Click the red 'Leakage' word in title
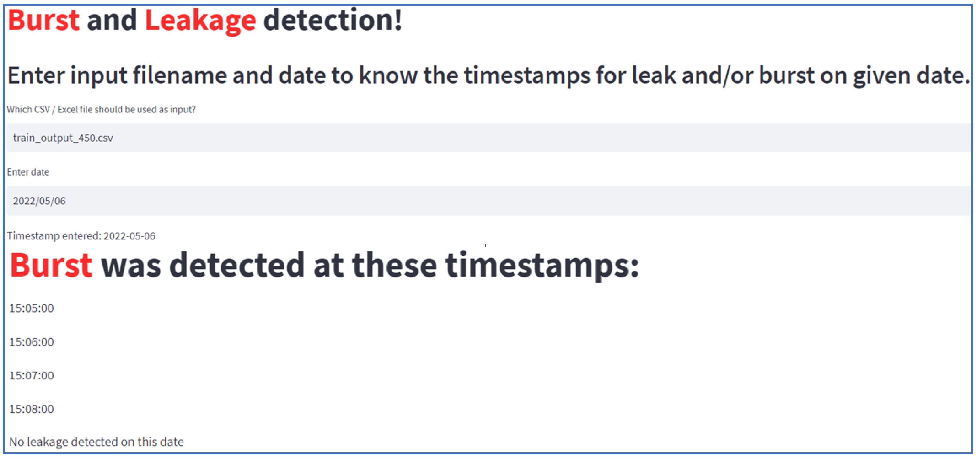The image size is (980, 460). (201, 21)
